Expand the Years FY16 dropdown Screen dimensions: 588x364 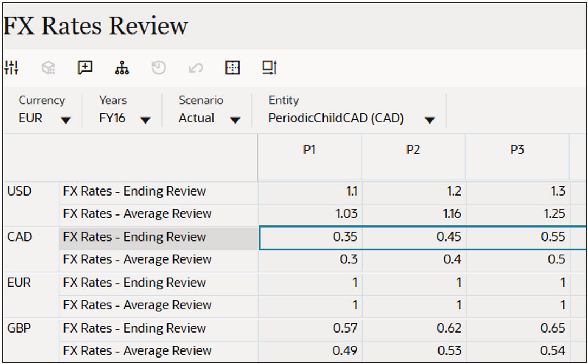[145, 119]
